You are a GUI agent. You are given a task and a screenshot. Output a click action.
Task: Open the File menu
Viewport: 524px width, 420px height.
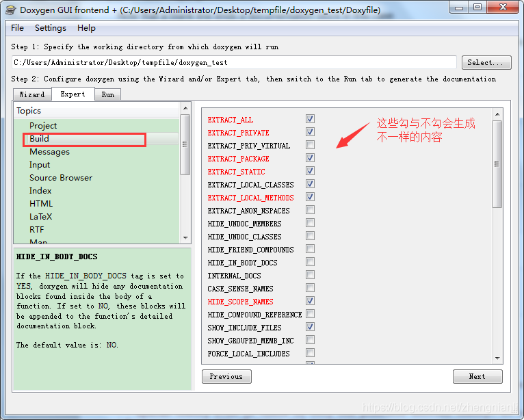17,28
